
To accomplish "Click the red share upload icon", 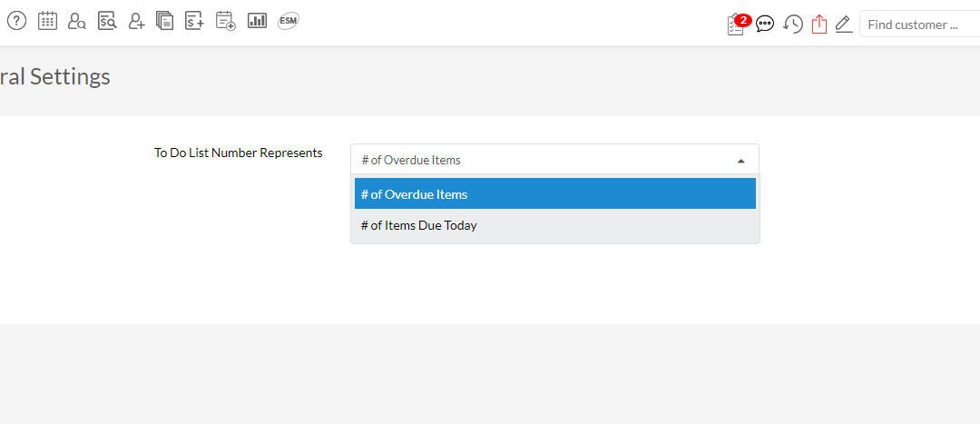I will click(819, 25).
